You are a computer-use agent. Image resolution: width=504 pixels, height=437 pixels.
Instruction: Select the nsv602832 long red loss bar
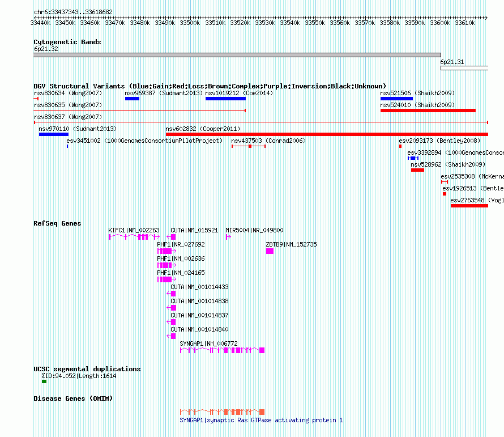click(x=327, y=134)
